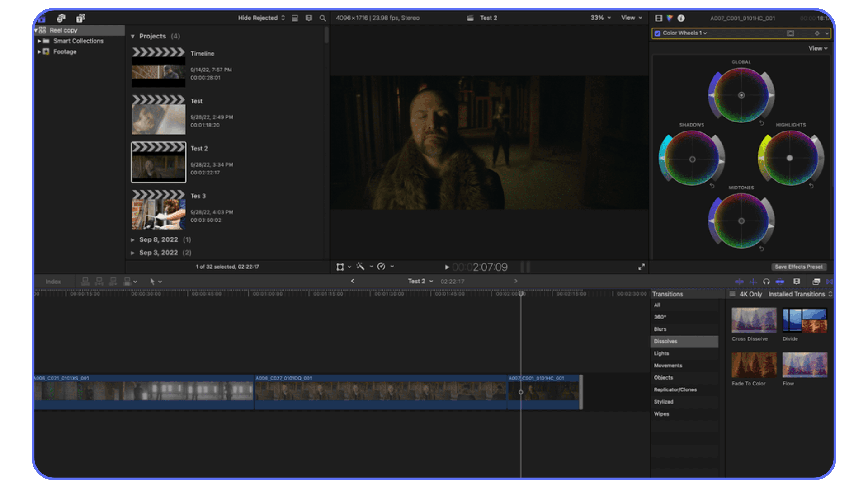
Task: Open the viewer View dropdown
Action: tap(632, 18)
